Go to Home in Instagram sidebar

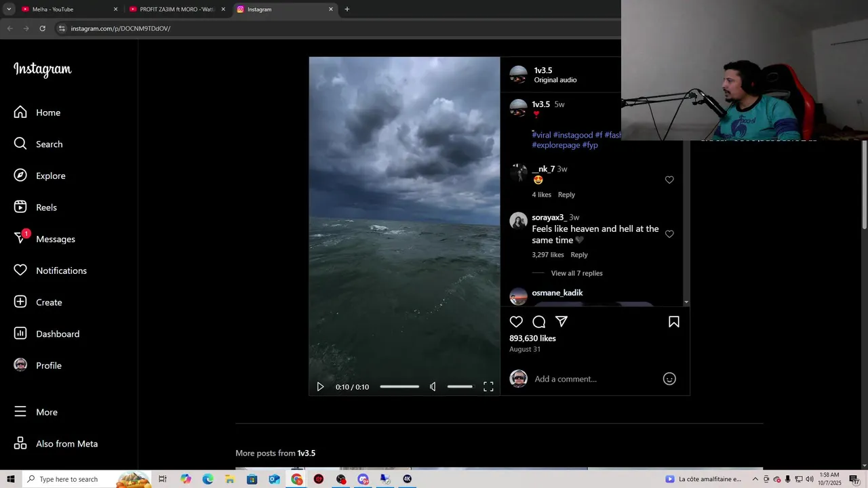point(37,113)
